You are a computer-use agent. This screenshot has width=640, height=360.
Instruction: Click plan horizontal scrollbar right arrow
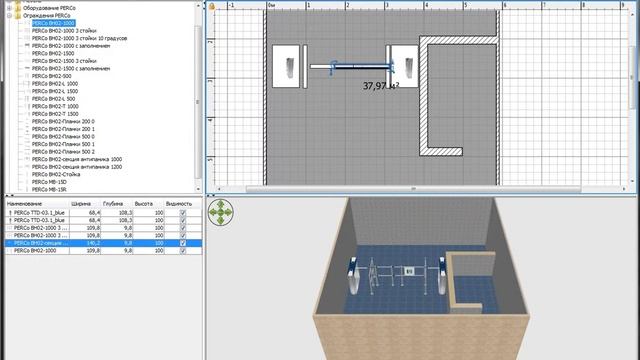point(624,189)
